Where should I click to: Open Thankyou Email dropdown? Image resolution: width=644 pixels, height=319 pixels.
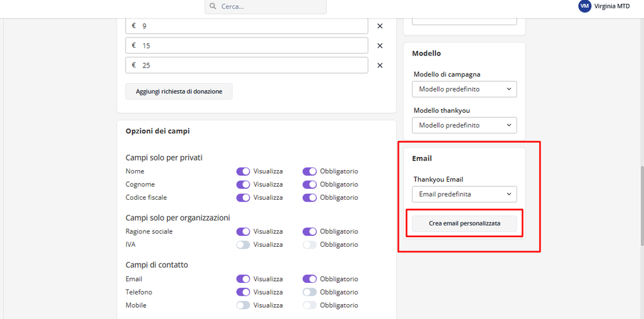(x=464, y=194)
